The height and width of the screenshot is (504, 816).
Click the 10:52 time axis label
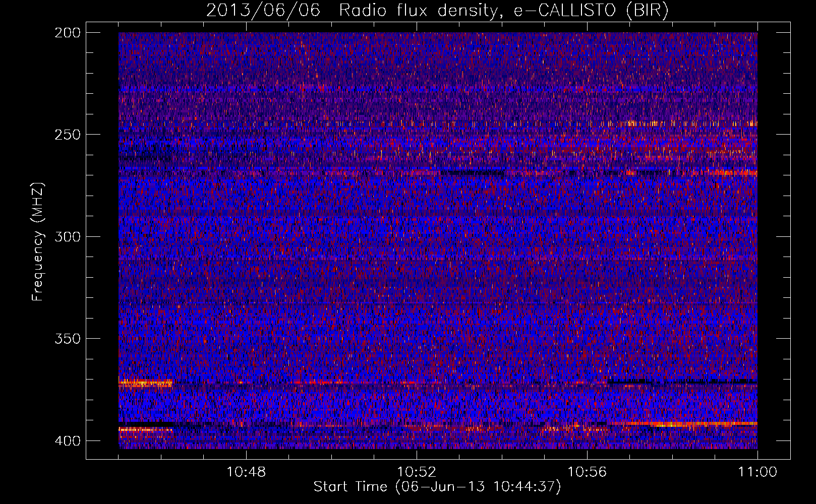[x=417, y=472]
